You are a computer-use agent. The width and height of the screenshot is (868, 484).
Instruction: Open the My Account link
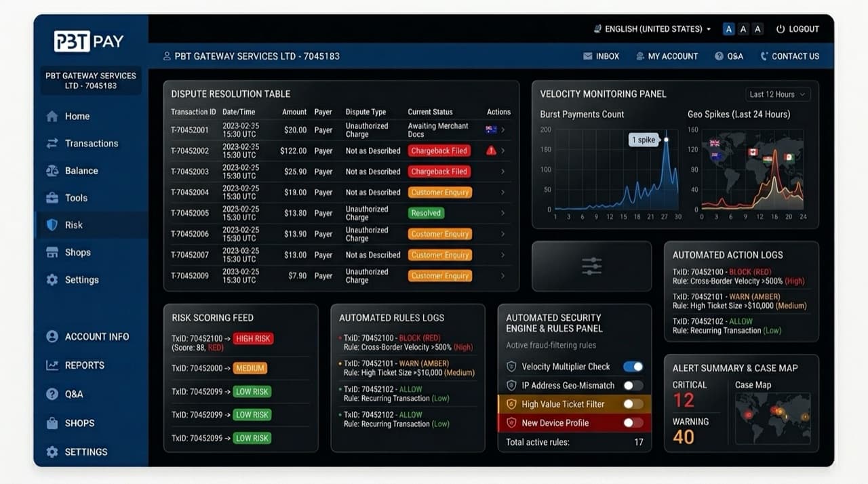(x=667, y=56)
